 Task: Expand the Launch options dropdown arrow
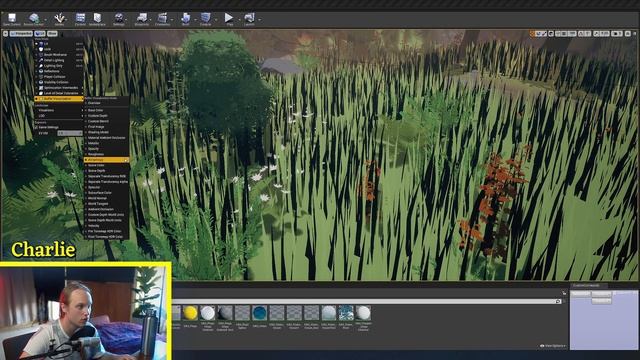(259, 19)
